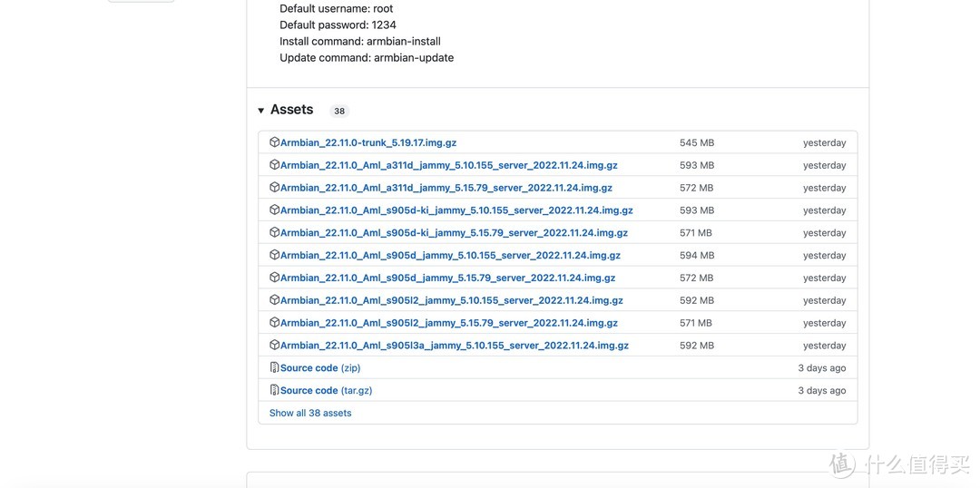The image size is (980, 488).
Task: Click package icon for s905d-ki 5.10.155 asset
Action: pos(274,210)
